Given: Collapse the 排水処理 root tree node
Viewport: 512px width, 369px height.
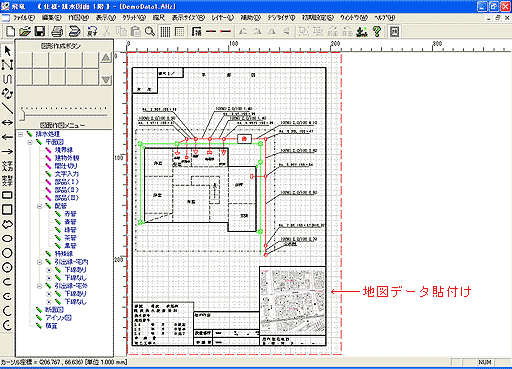Looking at the screenshot, I should pos(21,134).
